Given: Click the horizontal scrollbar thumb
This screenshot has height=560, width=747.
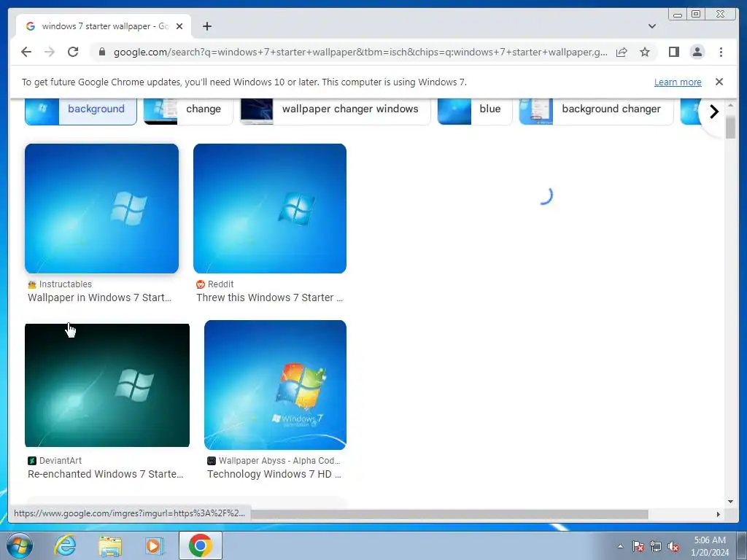Looking at the screenshot, I should point(449,514).
